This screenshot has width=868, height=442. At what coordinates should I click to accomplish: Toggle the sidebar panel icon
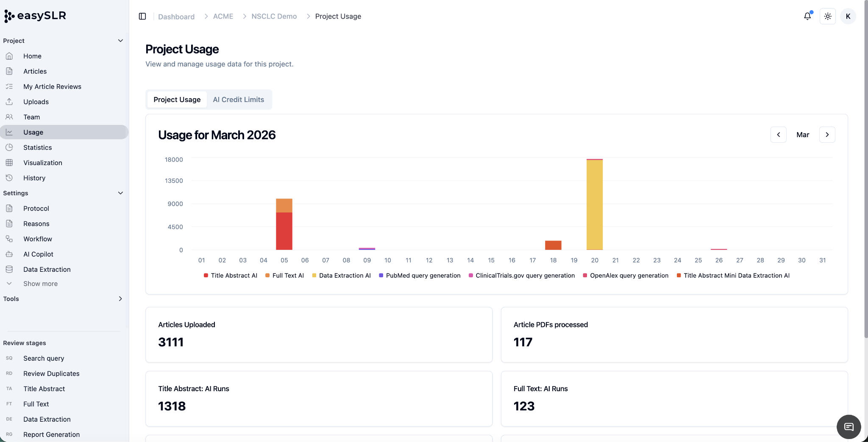point(142,16)
